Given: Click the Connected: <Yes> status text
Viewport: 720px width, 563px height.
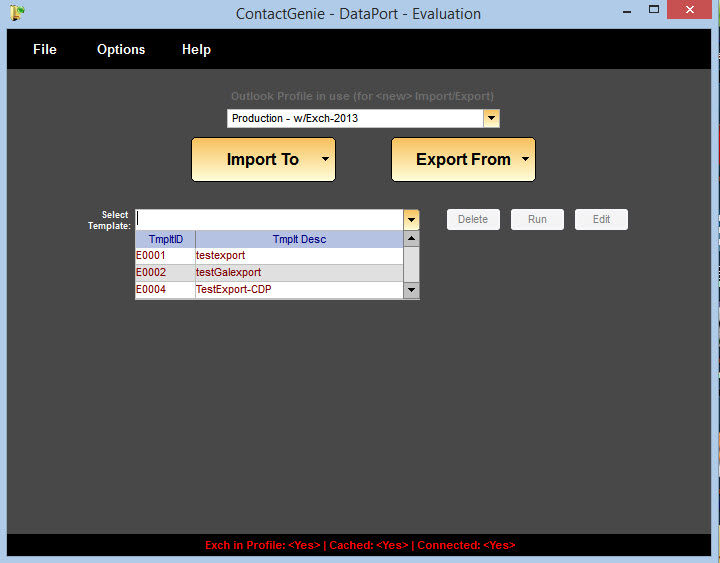Looking at the screenshot, I should tap(466, 545).
